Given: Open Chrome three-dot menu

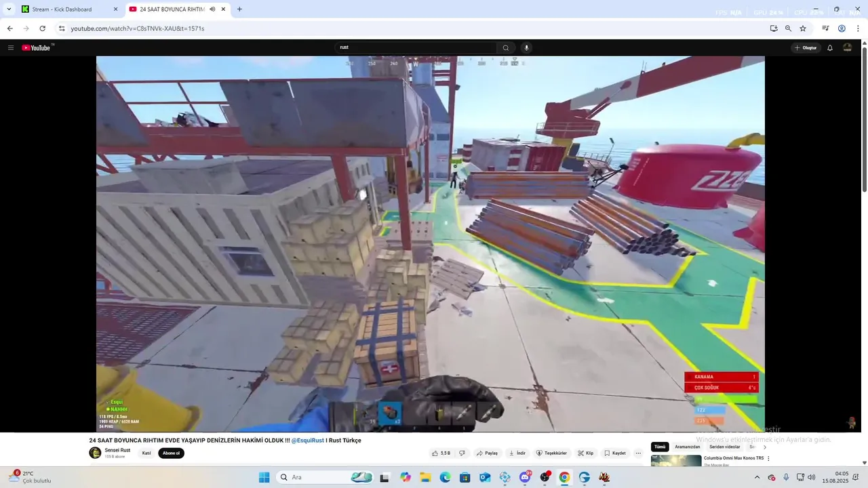Looking at the screenshot, I should click(858, 28).
